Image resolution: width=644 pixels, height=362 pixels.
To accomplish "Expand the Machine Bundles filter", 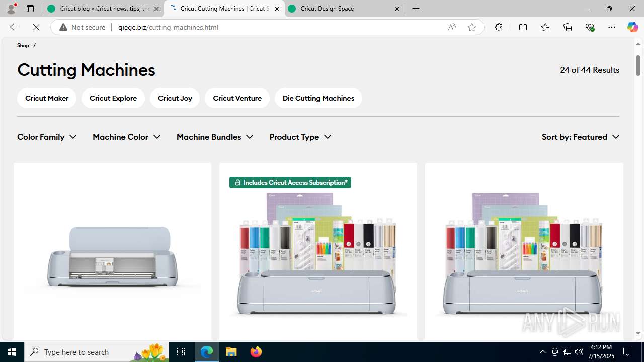I will click(x=215, y=137).
